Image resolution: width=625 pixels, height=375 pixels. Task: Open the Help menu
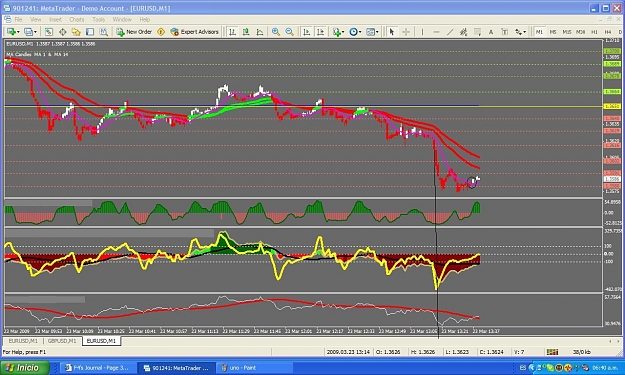pos(145,19)
